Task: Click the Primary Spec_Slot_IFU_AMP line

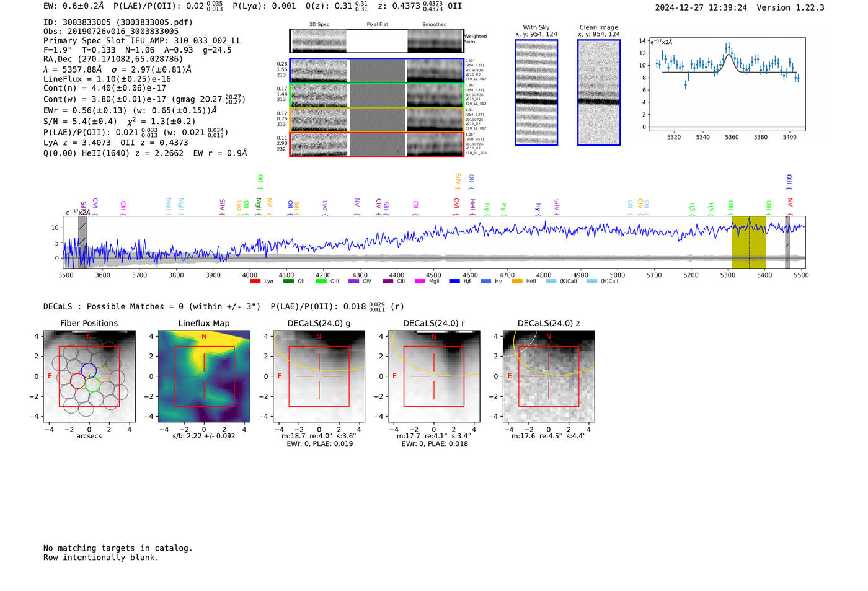Action: pos(143,41)
